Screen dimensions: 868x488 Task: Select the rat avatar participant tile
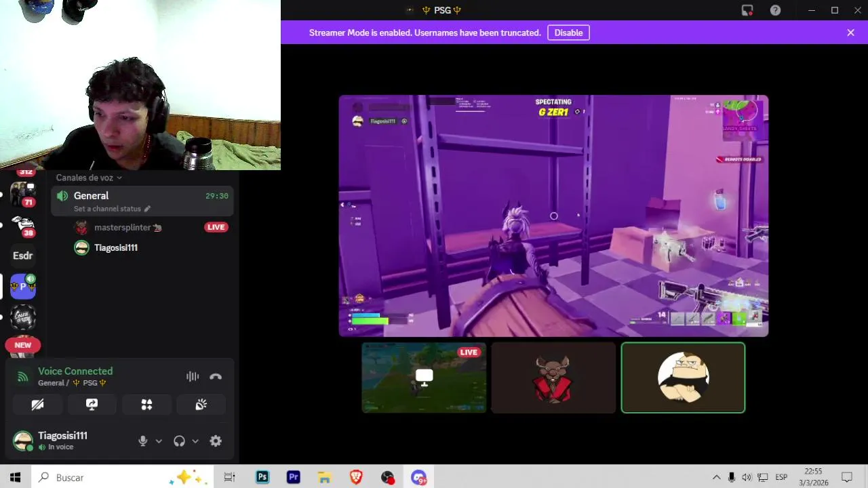coord(553,378)
